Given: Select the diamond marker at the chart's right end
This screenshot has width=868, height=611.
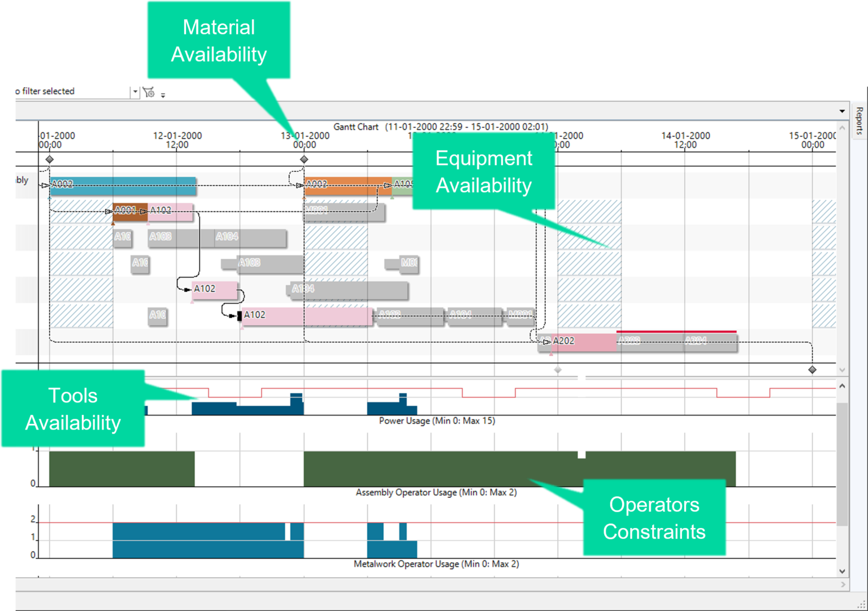Looking at the screenshot, I should pyautogui.click(x=812, y=370).
